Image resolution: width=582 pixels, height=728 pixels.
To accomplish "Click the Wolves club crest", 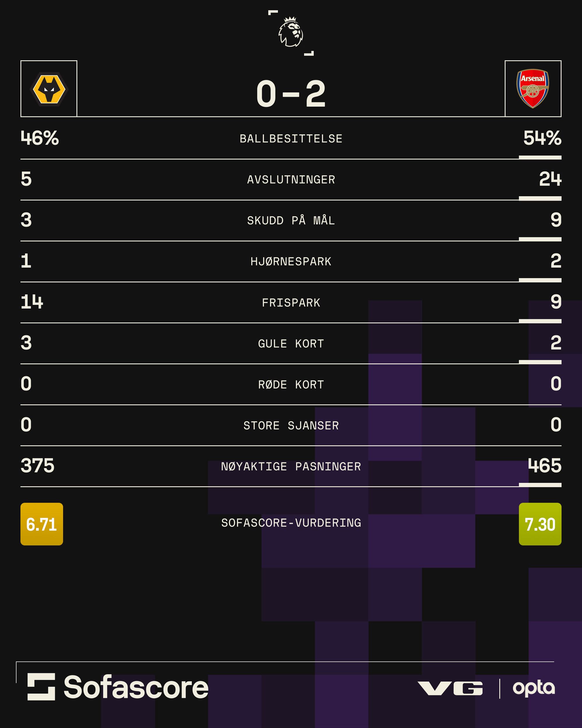I will coord(49,89).
